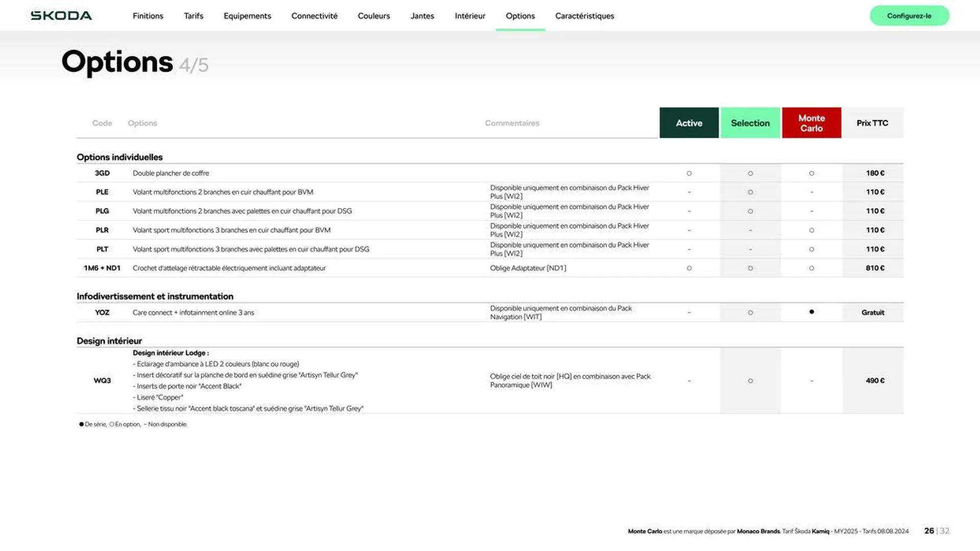Screen dimensions: 980x551
Task: Select the Selection column option circle for 3GD
Action: (750, 173)
